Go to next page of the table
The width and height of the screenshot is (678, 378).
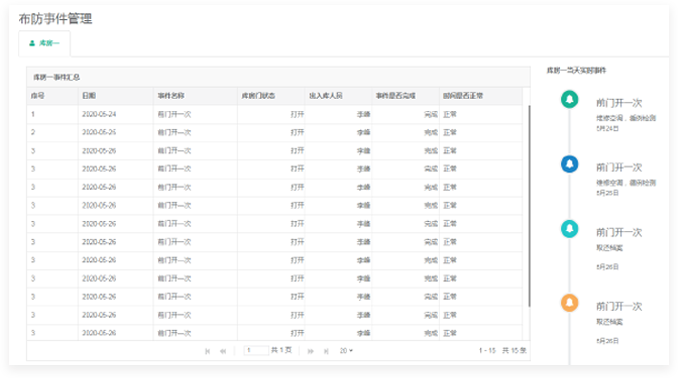click(310, 351)
